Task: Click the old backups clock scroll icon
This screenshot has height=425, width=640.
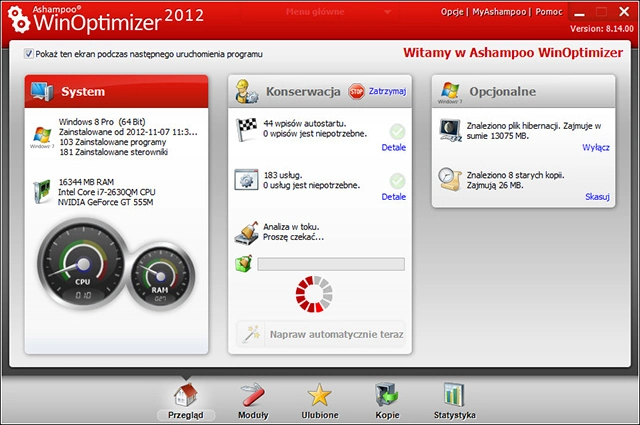Action: pos(450,179)
